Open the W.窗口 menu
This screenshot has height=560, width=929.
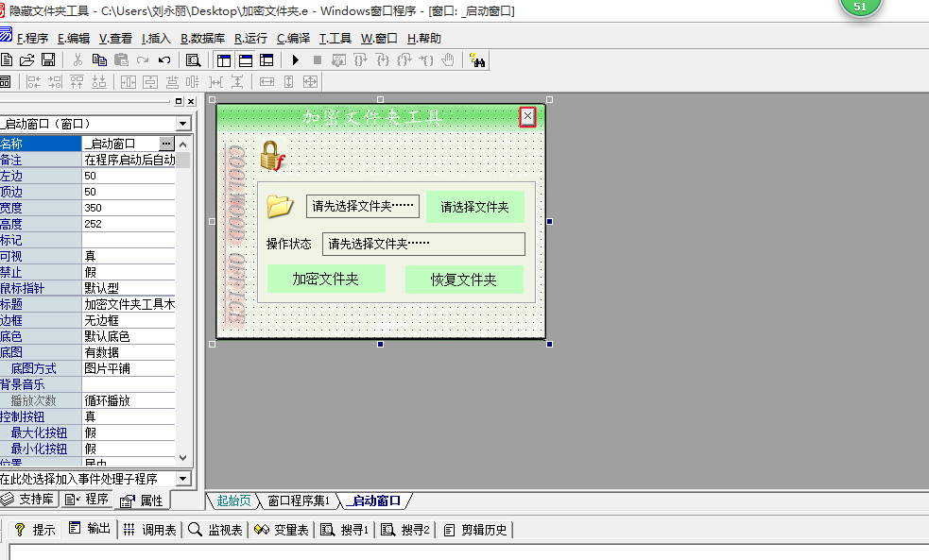pyautogui.click(x=379, y=39)
